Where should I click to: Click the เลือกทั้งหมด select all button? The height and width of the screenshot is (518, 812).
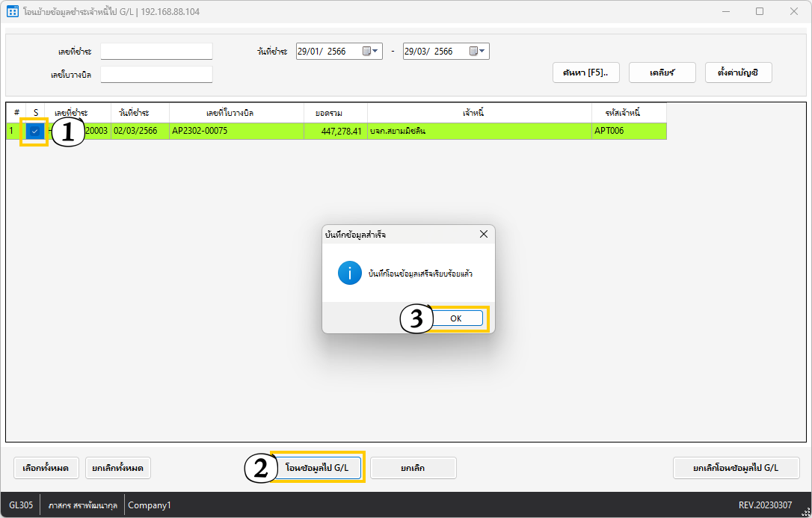pos(46,468)
